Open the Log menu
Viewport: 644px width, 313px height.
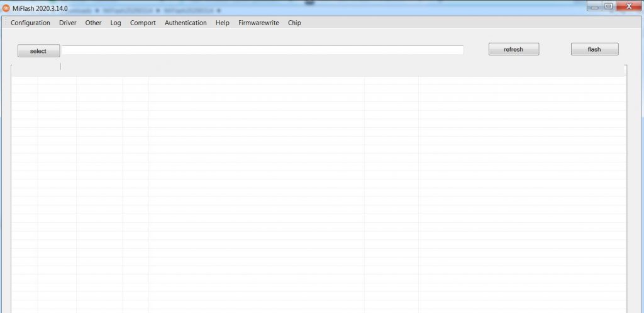pyautogui.click(x=116, y=23)
